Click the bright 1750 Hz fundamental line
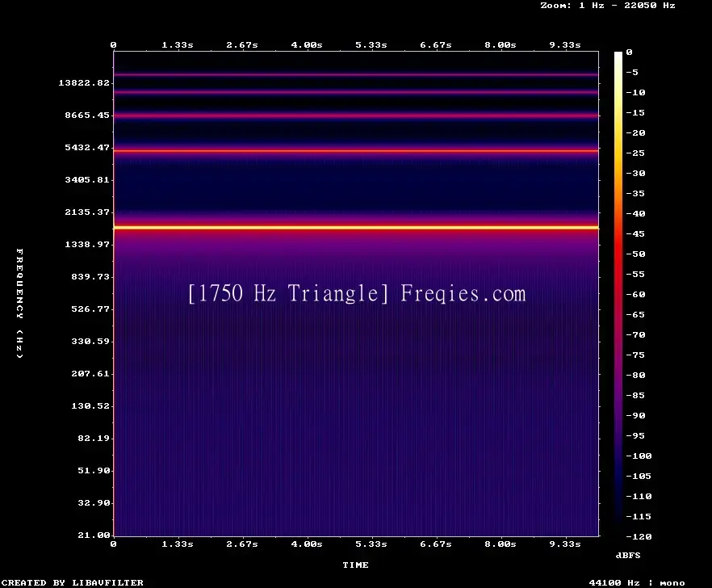712x588 pixels. click(x=356, y=227)
